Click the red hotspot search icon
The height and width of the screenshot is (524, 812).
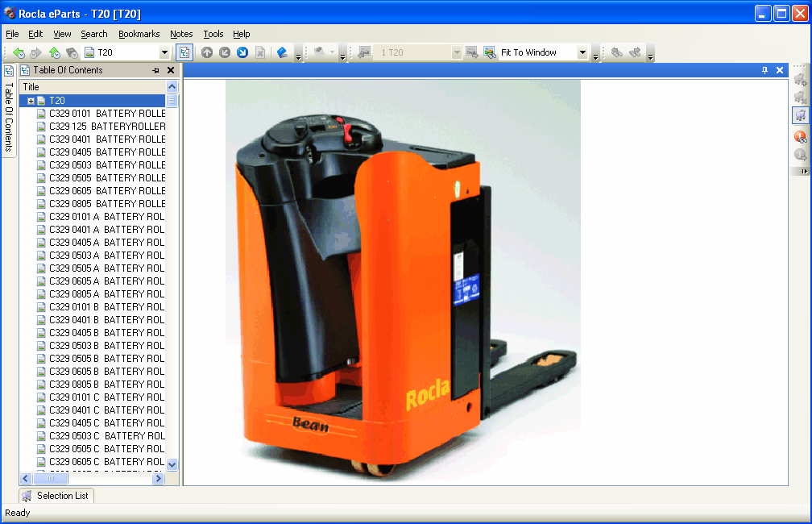click(801, 137)
